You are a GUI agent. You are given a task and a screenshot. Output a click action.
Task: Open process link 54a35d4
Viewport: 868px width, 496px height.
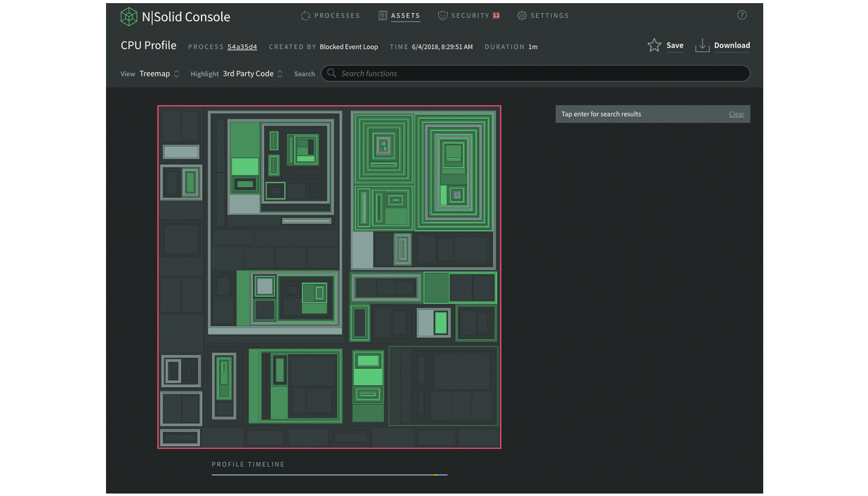click(x=242, y=47)
